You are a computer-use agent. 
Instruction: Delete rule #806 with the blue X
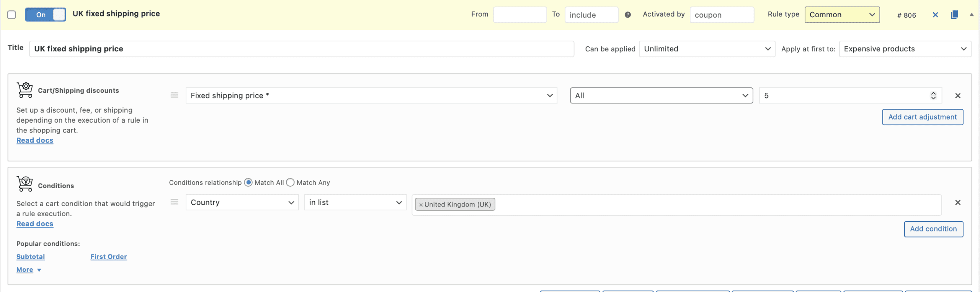tap(935, 15)
